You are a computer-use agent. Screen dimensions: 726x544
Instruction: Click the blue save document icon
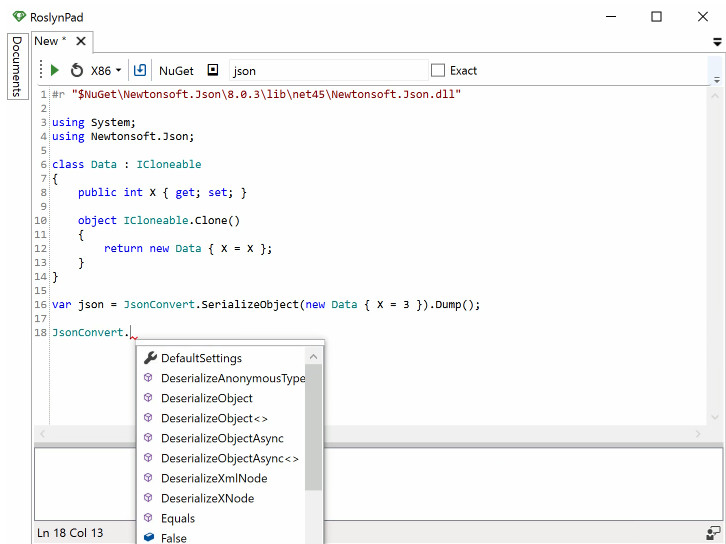pos(140,70)
